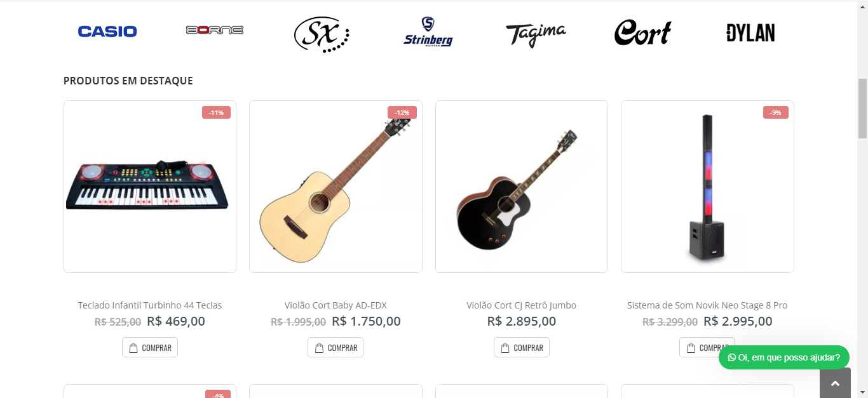Open the WhatsApp help chat button

[x=783, y=357]
